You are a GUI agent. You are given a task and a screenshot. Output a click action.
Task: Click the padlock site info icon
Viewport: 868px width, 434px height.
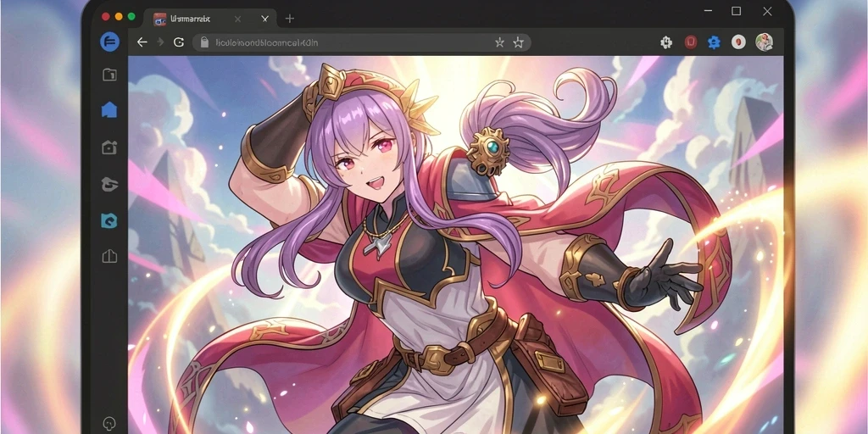[x=204, y=42]
